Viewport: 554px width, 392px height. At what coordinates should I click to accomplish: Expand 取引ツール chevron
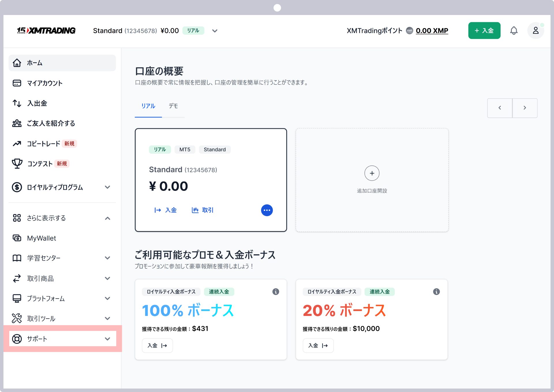107,318
